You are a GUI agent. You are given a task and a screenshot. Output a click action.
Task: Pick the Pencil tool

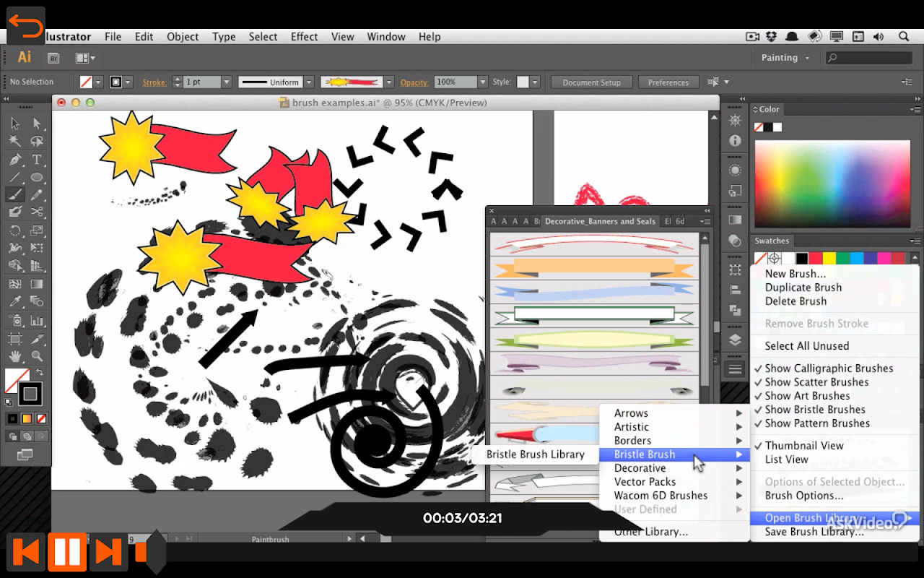click(x=37, y=194)
